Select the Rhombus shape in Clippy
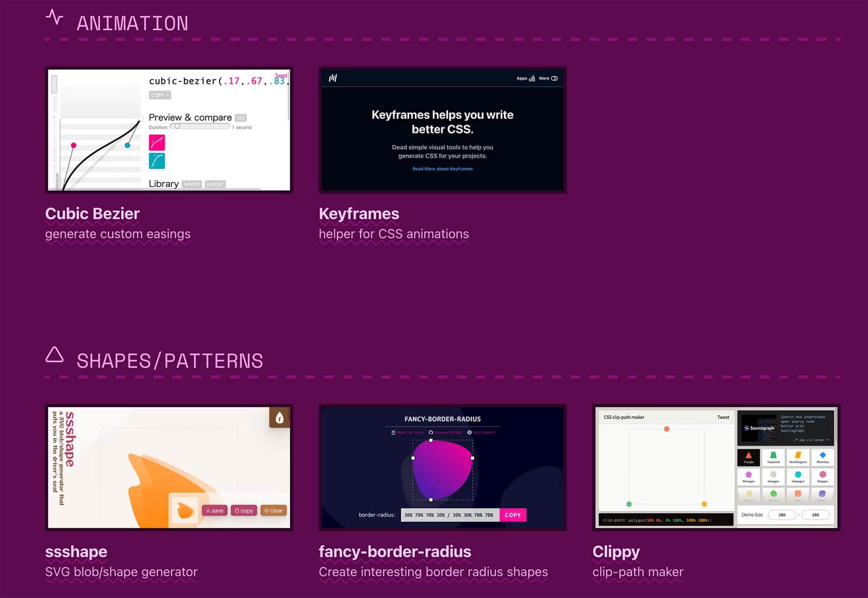 [x=823, y=458]
